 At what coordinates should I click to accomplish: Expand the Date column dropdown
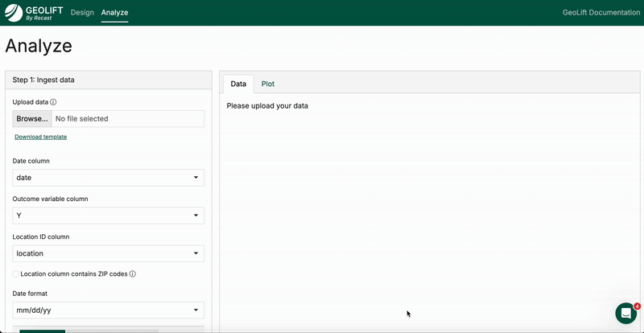108,178
